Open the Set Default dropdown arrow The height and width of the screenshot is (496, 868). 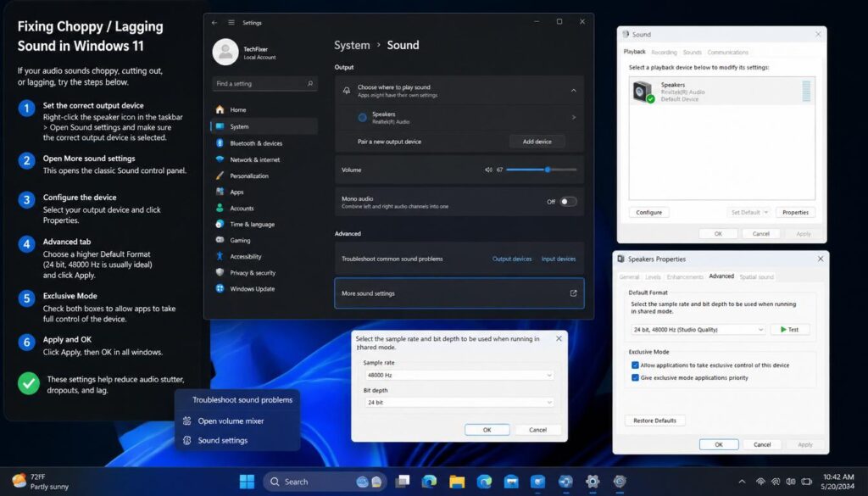(x=766, y=213)
